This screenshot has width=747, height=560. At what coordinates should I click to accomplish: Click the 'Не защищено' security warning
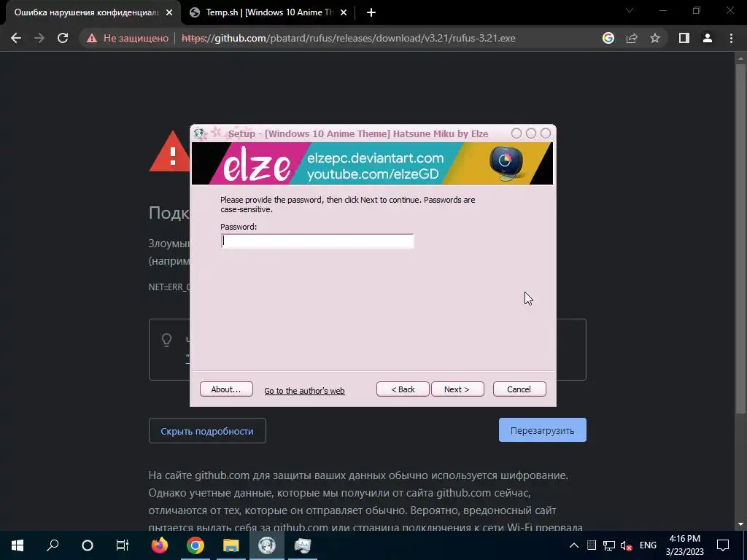pyautogui.click(x=128, y=38)
